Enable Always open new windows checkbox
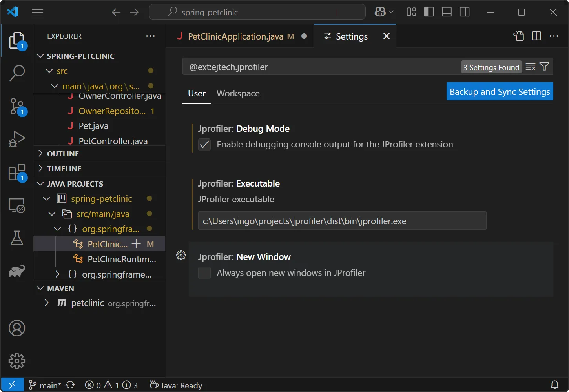This screenshot has width=569, height=392. point(204,273)
